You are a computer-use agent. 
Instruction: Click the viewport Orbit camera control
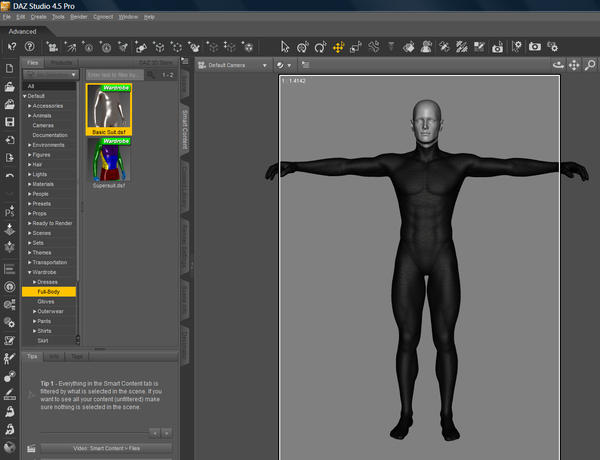tap(559, 65)
